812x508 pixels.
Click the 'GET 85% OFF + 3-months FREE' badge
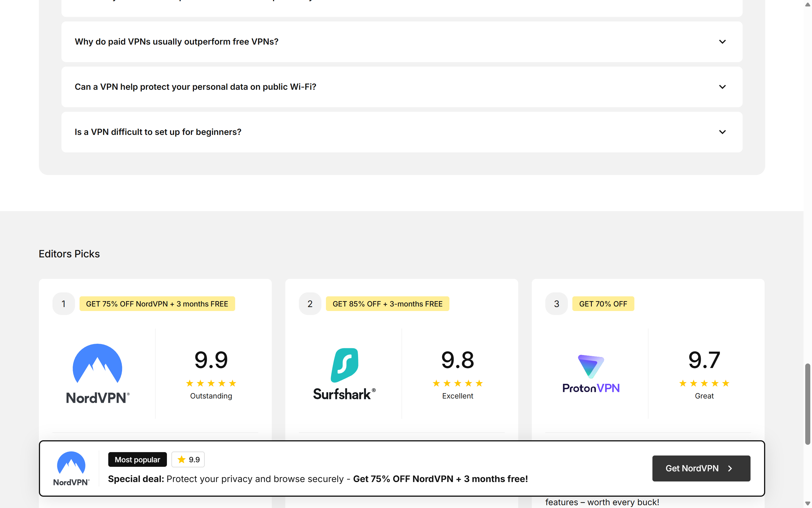click(x=388, y=304)
